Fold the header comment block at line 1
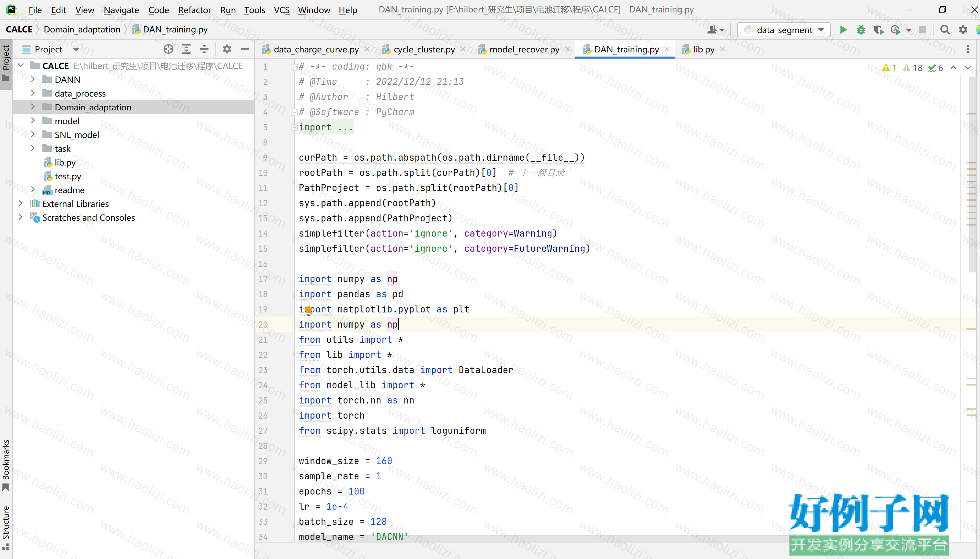Viewport: 980px width, 559px height. pos(294,67)
